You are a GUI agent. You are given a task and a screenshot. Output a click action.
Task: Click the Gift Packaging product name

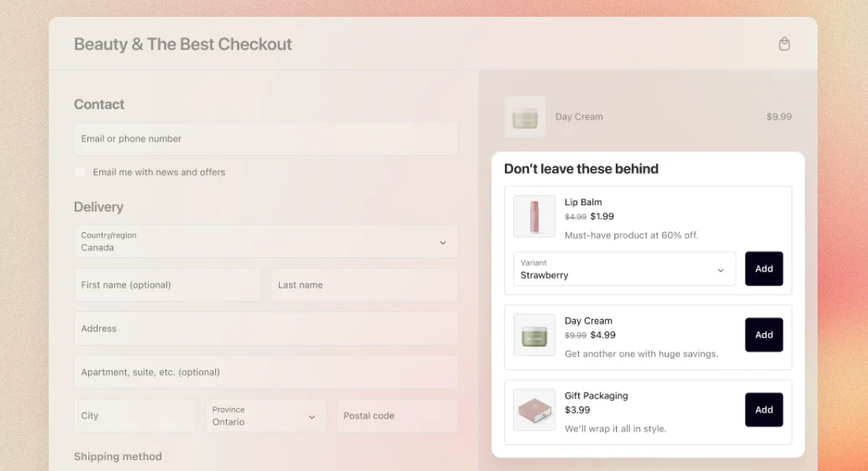tap(597, 395)
